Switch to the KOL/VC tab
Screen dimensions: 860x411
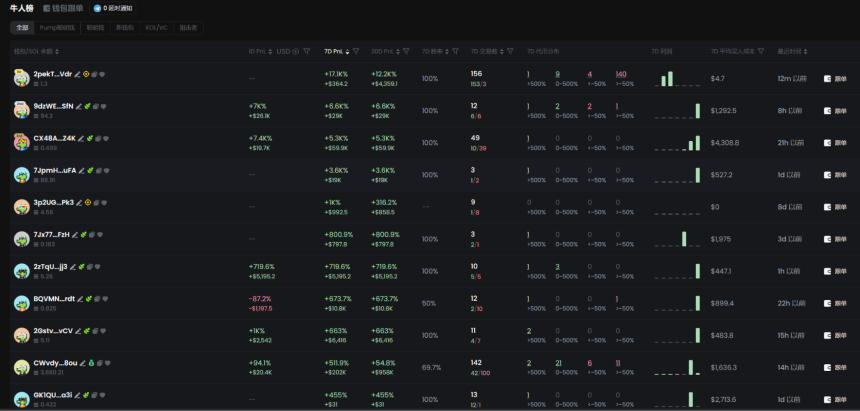156,27
